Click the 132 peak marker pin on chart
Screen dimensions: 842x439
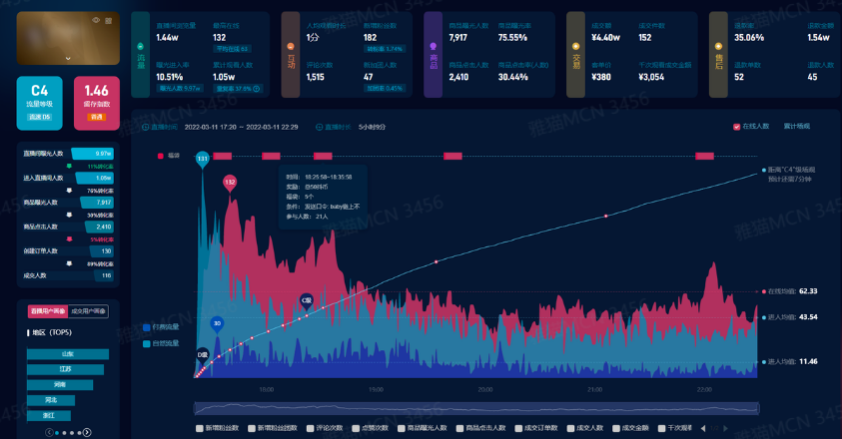(230, 183)
